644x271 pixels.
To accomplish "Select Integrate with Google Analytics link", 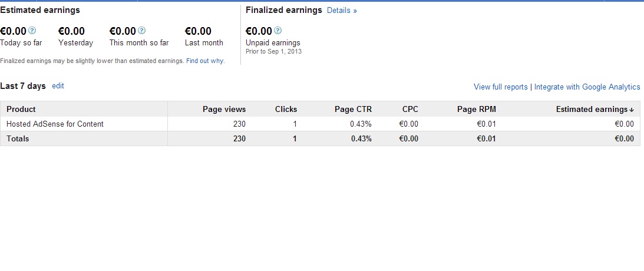I will coord(587,87).
